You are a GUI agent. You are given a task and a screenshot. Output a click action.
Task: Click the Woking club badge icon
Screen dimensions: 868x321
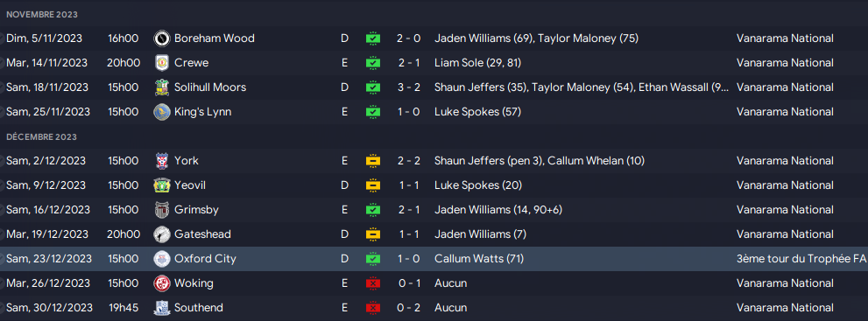coord(162,283)
